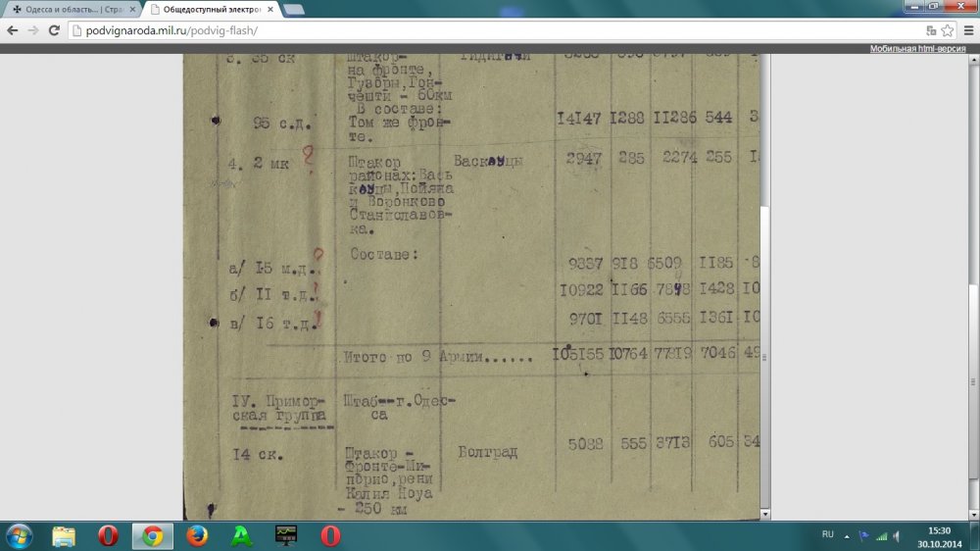Open the translate page icon
The width and height of the screenshot is (980, 551).
931,30
